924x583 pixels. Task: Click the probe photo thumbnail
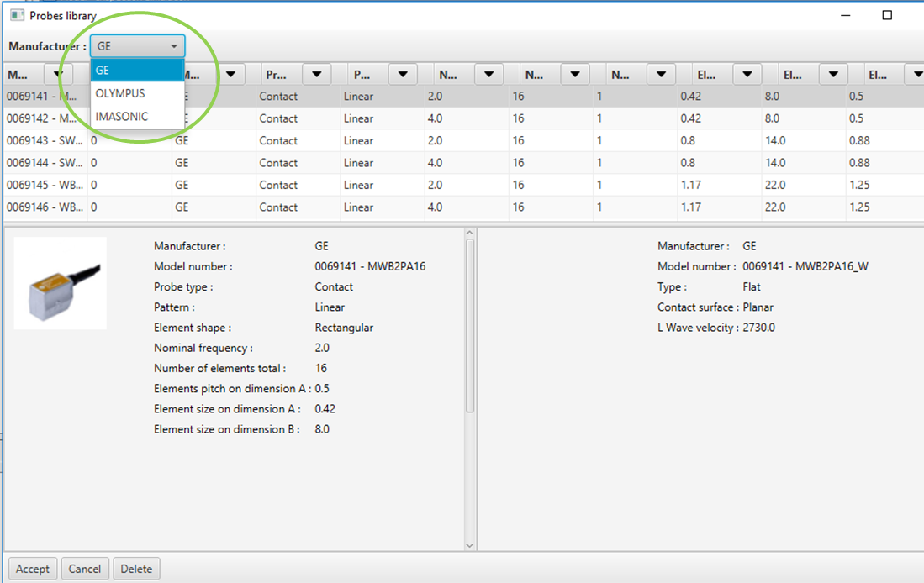click(60, 283)
